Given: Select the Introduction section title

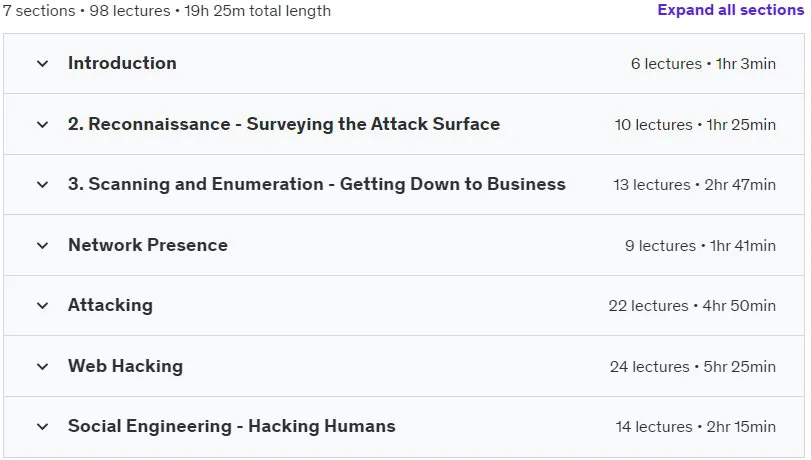Looking at the screenshot, I should (122, 63).
